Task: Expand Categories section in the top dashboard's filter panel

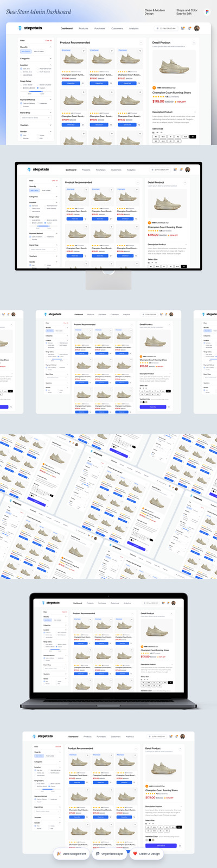Action: click(x=50, y=59)
